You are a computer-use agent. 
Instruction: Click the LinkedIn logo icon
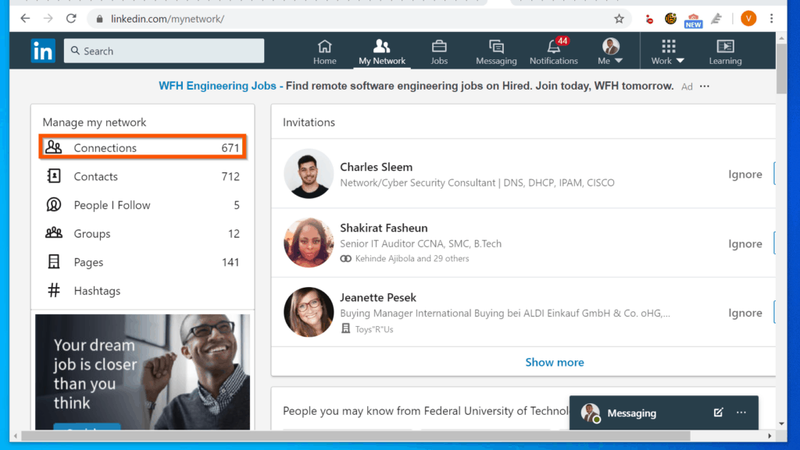pos(43,51)
